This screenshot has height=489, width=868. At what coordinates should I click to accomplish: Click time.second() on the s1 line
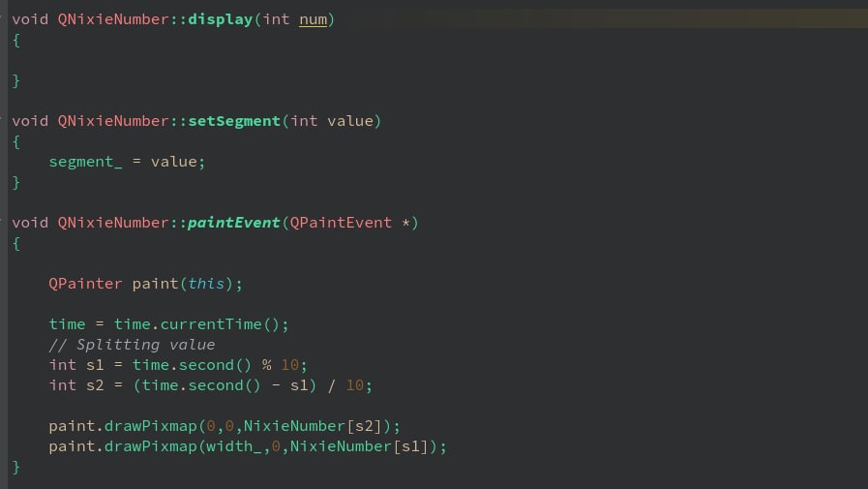(192, 365)
